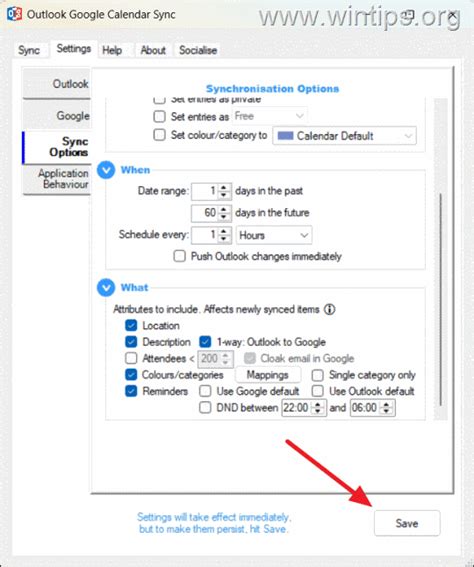Decrease days in the past value

point(224,195)
